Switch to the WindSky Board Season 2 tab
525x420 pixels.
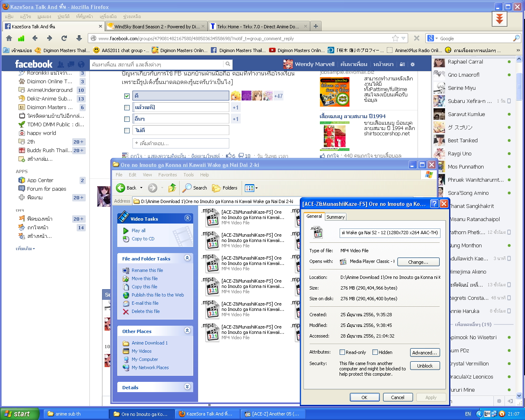point(156,26)
